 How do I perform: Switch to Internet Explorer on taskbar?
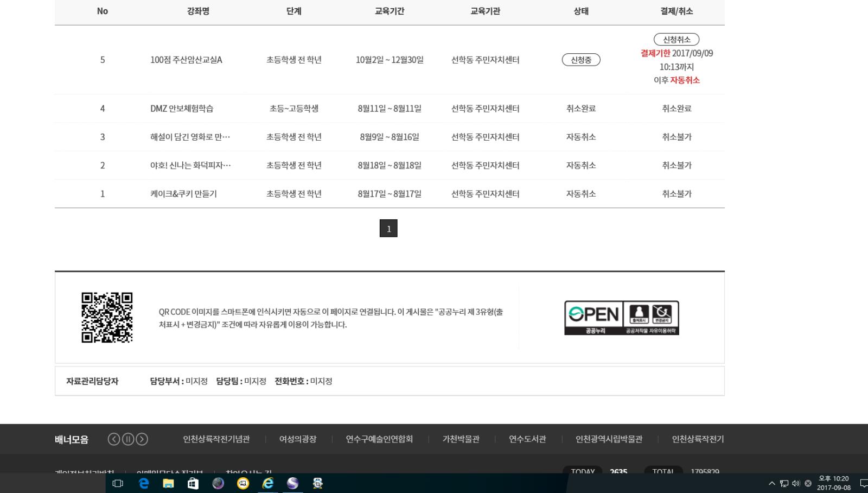tap(268, 483)
